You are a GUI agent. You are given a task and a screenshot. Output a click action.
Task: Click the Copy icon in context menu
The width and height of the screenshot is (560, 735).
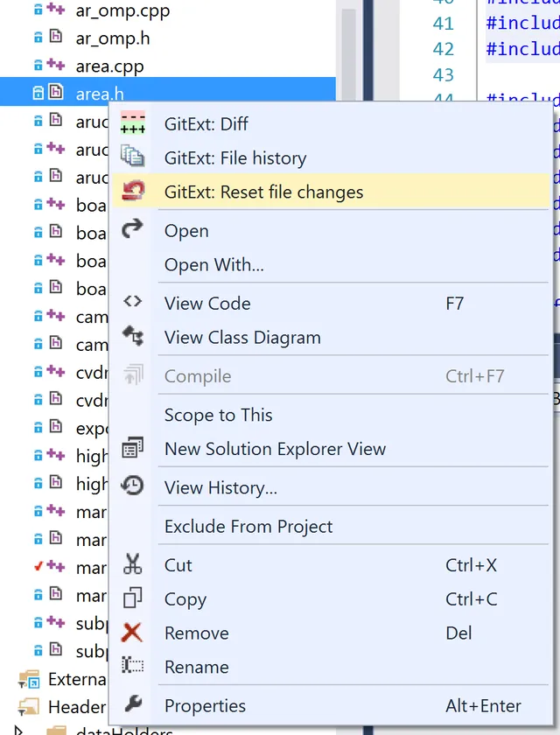pyautogui.click(x=133, y=599)
